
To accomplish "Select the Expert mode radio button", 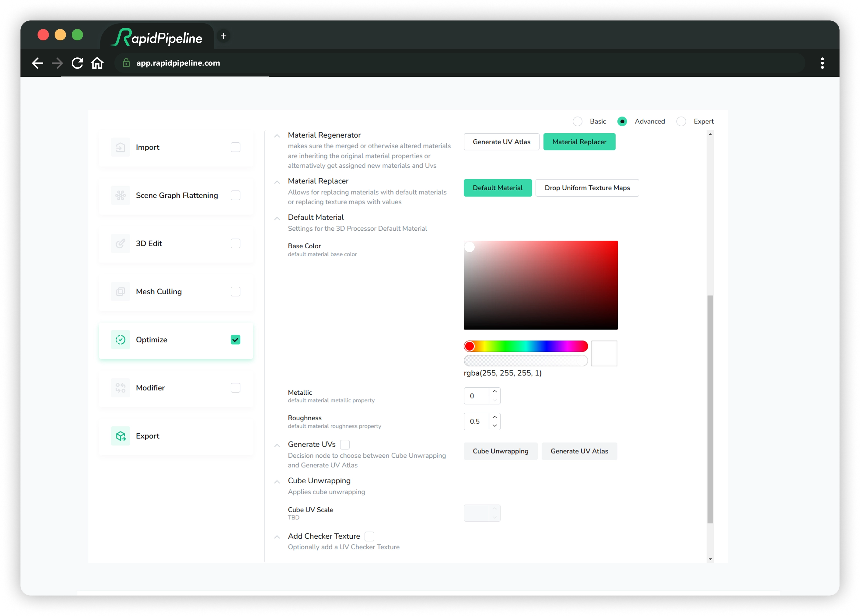I will click(x=681, y=121).
